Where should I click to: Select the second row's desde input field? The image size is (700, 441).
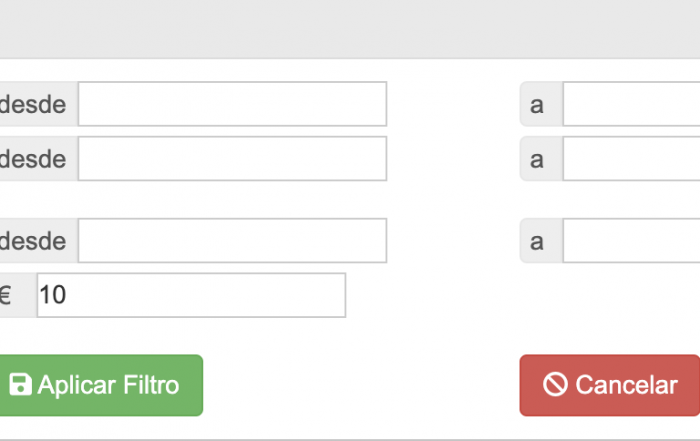pyautogui.click(x=232, y=159)
